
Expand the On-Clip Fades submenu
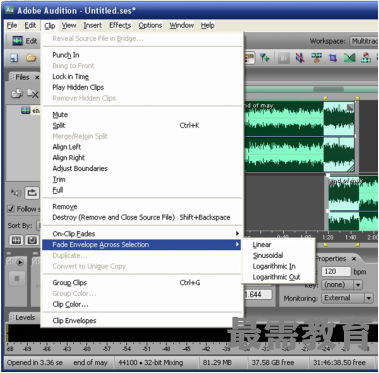[x=142, y=234]
